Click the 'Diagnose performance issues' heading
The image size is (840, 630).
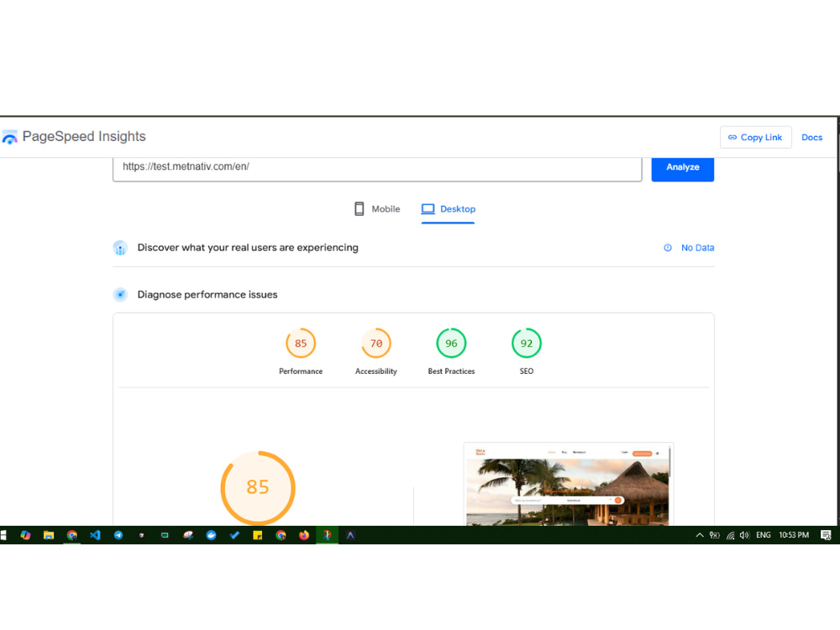tap(207, 295)
